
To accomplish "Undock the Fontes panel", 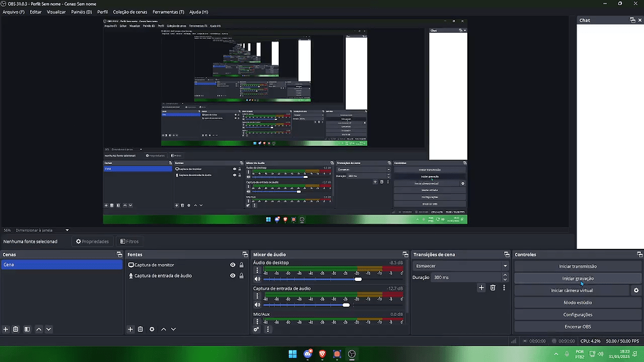I will click(x=245, y=255).
